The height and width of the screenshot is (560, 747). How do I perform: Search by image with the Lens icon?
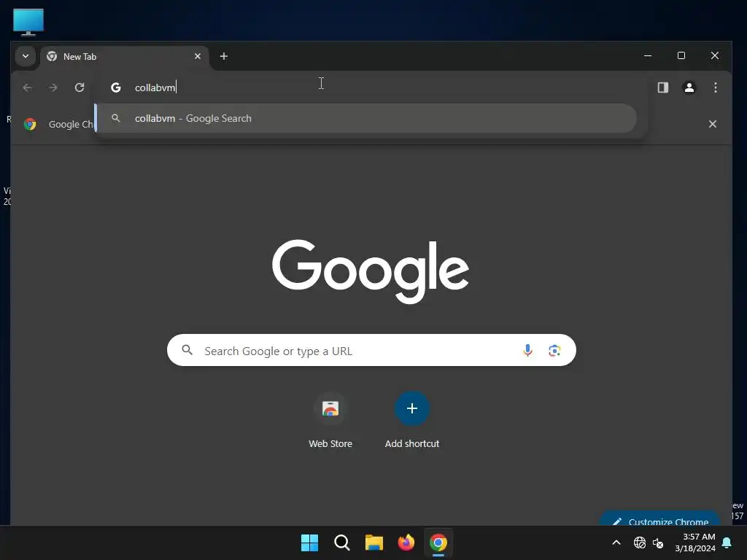pyautogui.click(x=554, y=351)
